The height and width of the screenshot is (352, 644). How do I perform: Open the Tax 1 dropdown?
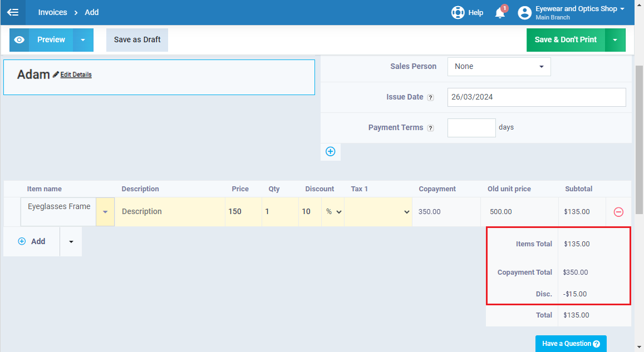pyautogui.click(x=378, y=212)
